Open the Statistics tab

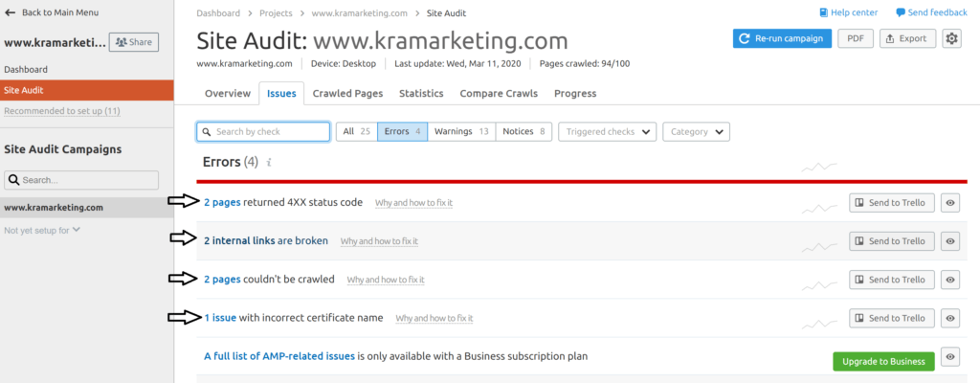[x=421, y=93]
